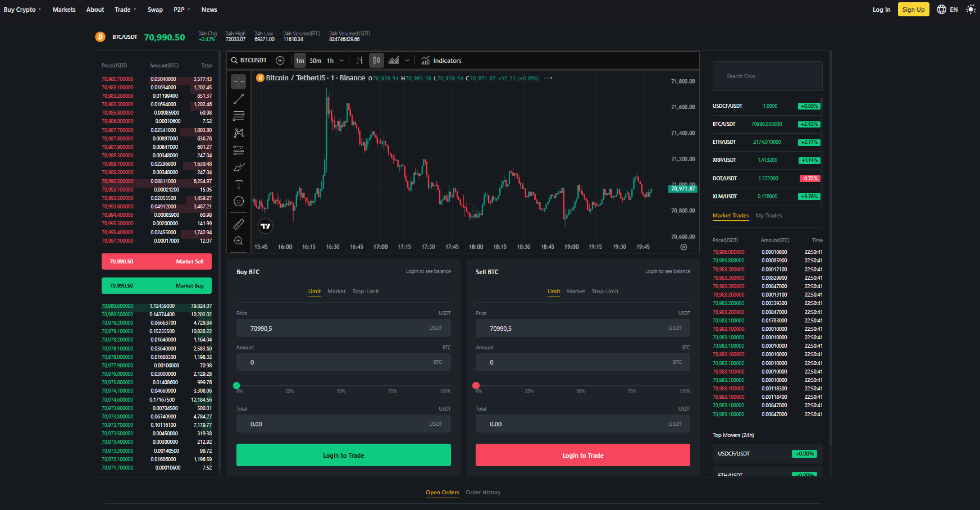Open the About page
This screenshot has width=980, height=510.
[x=95, y=10]
